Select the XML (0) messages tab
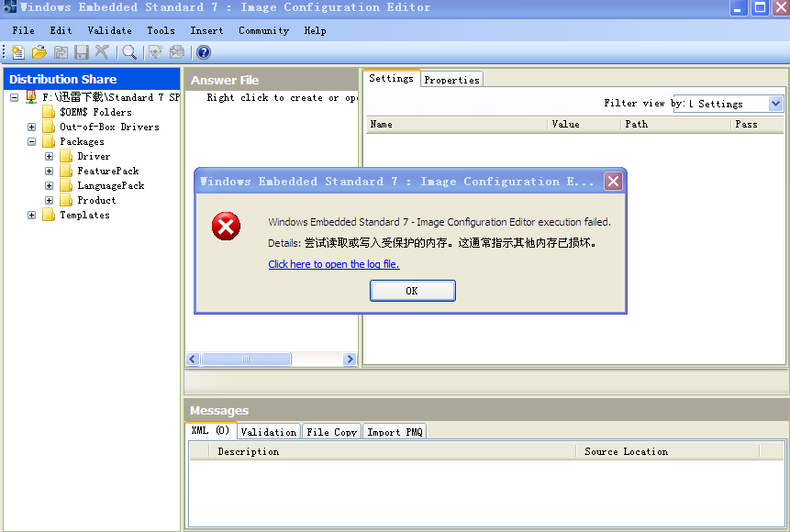This screenshot has height=532, width=790. click(x=210, y=430)
